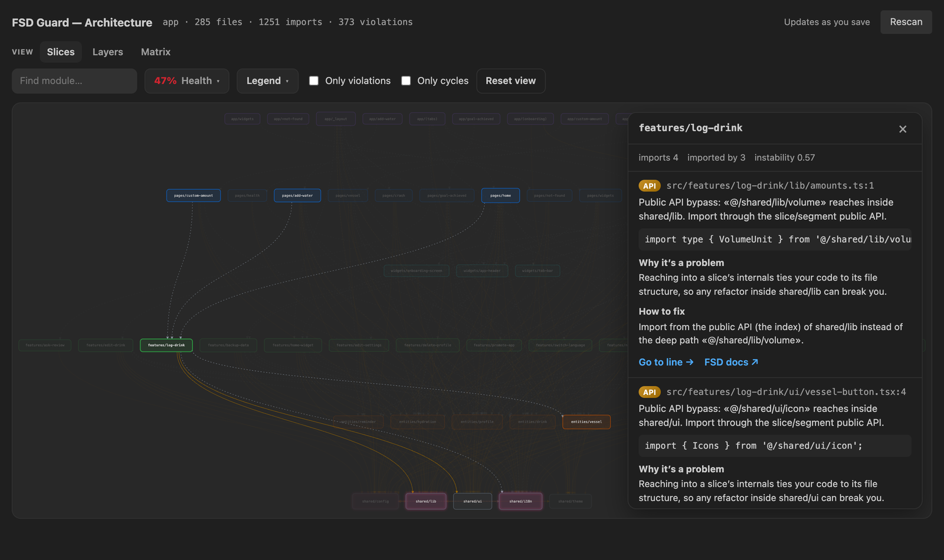Click the "imported by 3" stat

tap(716, 157)
